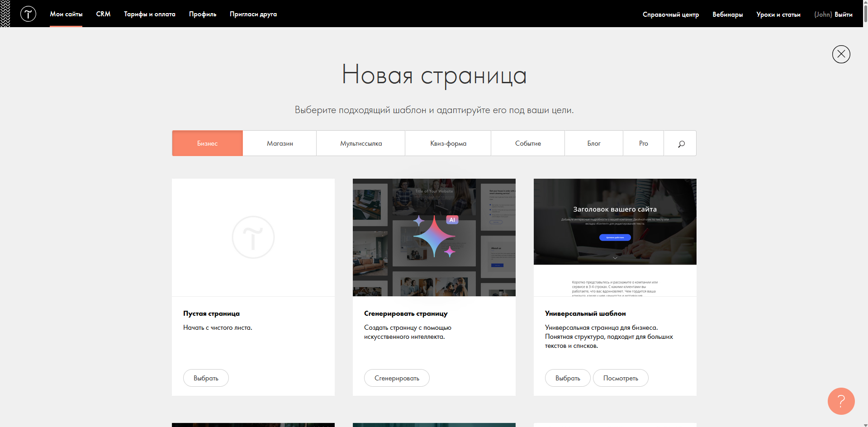868x427 pixels.
Task: Open the CRM section
Action: pyautogui.click(x=103, y=14)
